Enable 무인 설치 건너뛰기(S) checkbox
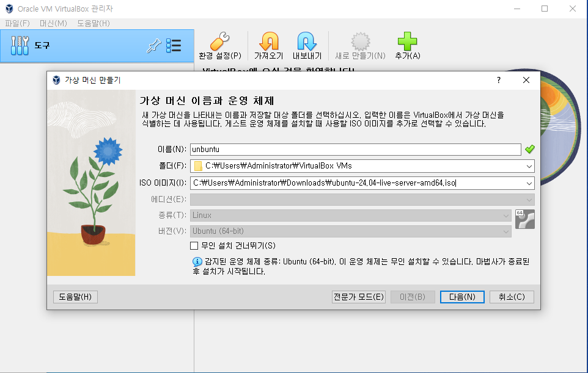Image resolution: width=588 pixels, height=373 pixels. 194,245
